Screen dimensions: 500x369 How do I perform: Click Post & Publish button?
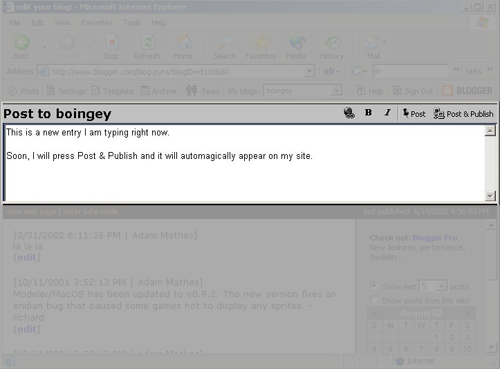click(x=463, y=114)
